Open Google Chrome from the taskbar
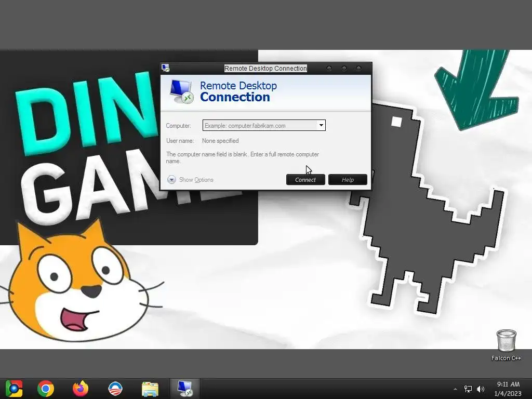 (x=46, y=389)
